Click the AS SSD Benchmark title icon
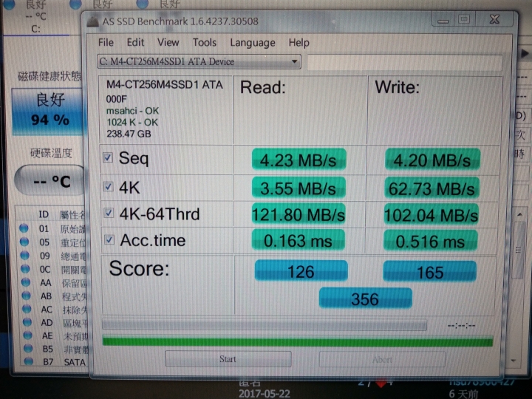This screenshot has width=532, height=399. (92, 21)
